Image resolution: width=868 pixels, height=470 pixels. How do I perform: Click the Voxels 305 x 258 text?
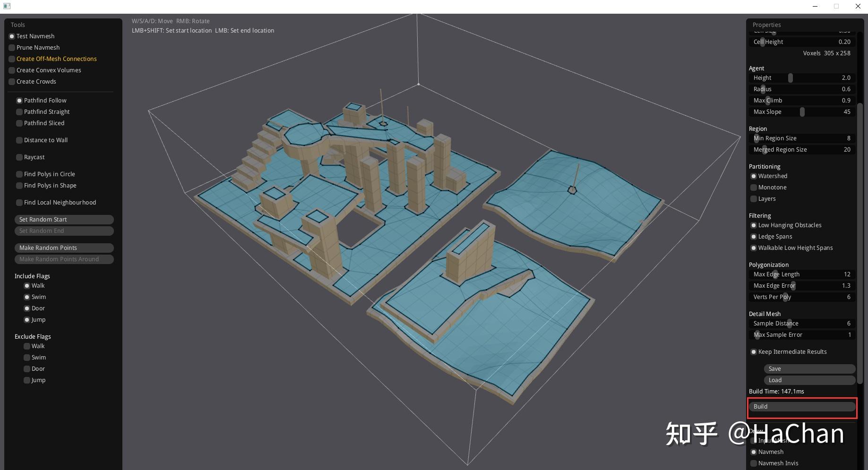tap(826, 53)
